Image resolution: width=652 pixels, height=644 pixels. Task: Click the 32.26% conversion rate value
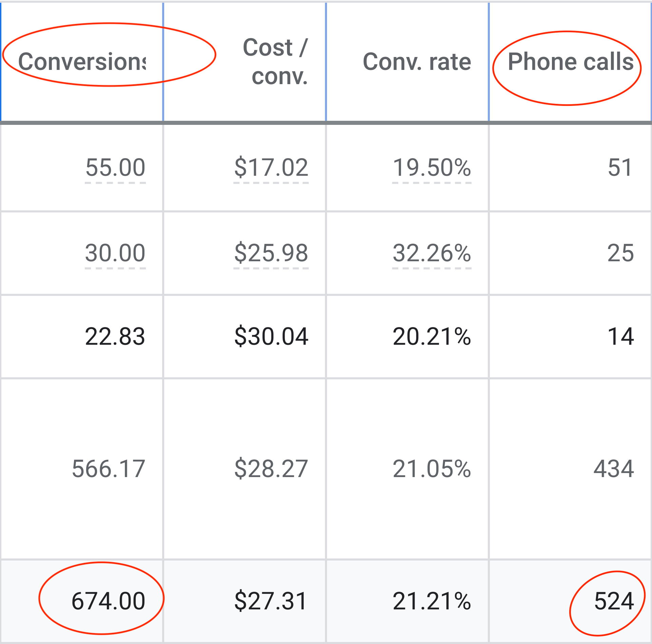[x=433, y=253]
